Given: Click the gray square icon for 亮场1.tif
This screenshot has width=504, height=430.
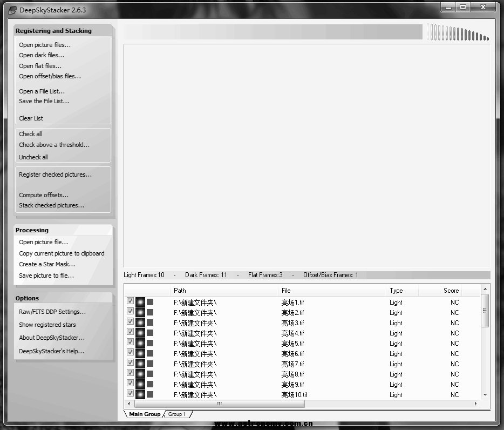Looking at the screenshot, I should pos(150,302).
